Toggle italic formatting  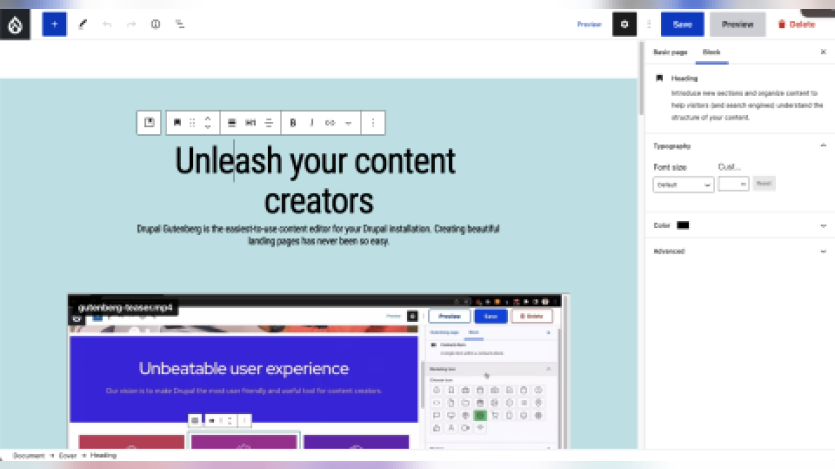click(x=312, y=122)
